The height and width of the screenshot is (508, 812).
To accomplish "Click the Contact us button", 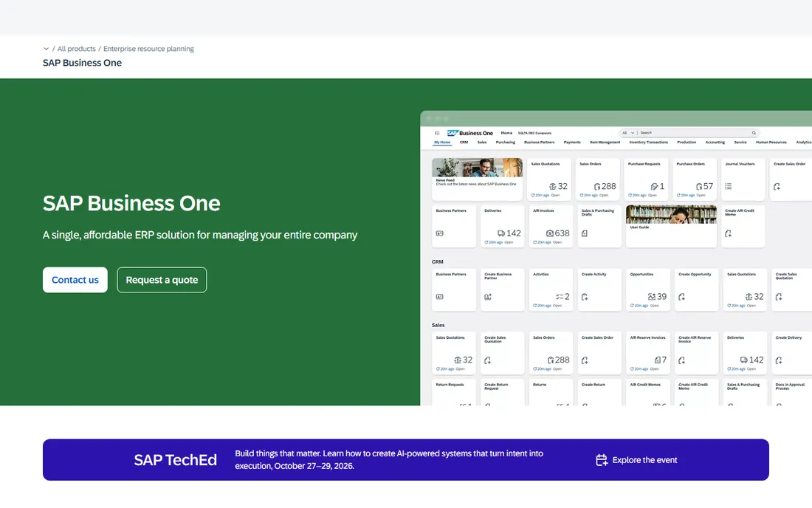I will click(75, 280).
